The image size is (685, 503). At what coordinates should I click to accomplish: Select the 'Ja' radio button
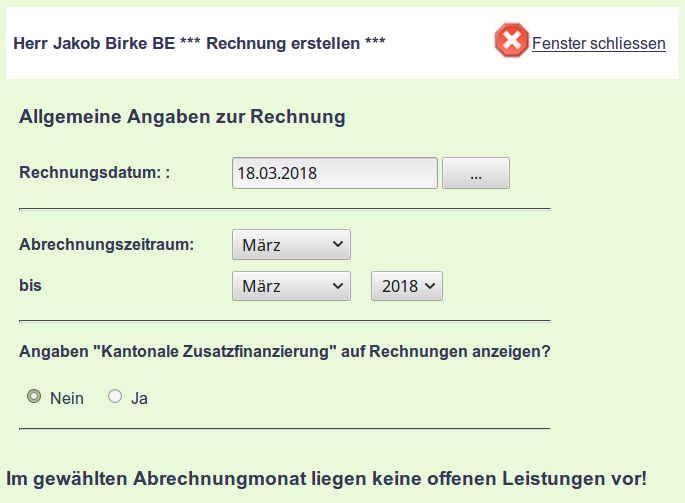tap(115, 397)
